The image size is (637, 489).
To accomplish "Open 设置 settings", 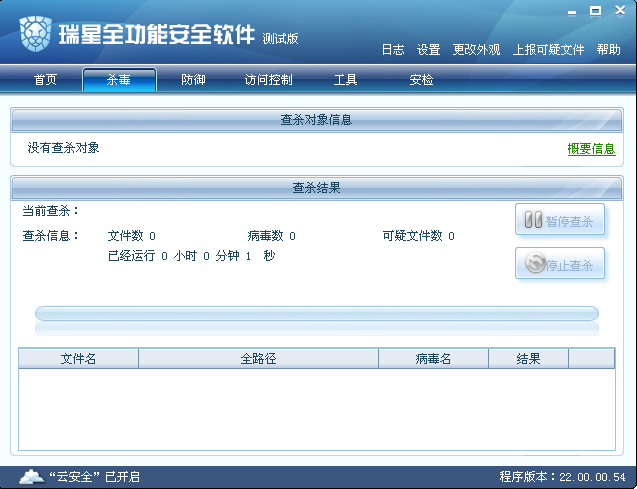I will pos(429,50).
